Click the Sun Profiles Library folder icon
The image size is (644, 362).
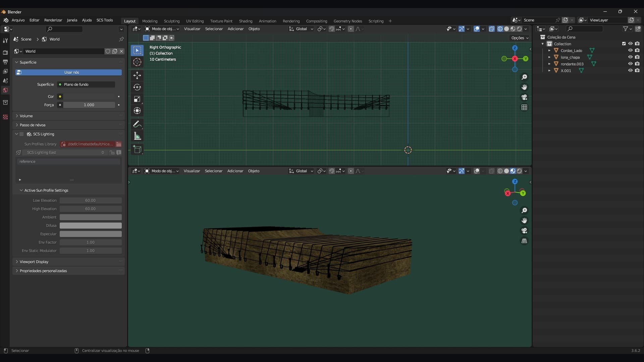coord(119,144)
